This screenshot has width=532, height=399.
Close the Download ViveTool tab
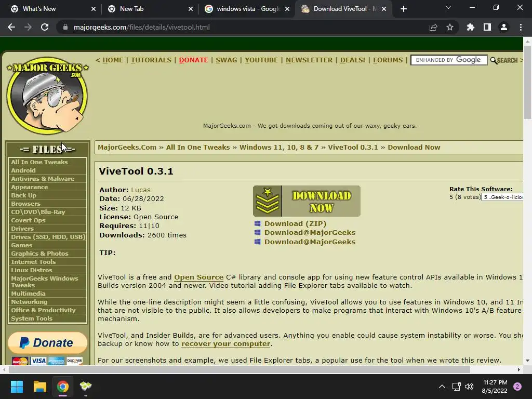point(384,9)
